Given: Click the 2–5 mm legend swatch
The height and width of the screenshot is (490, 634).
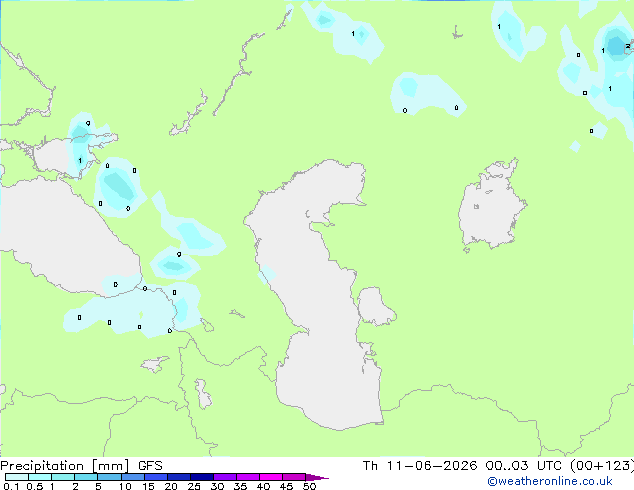Looking at the screenshot, I should (x=86, y=477).
